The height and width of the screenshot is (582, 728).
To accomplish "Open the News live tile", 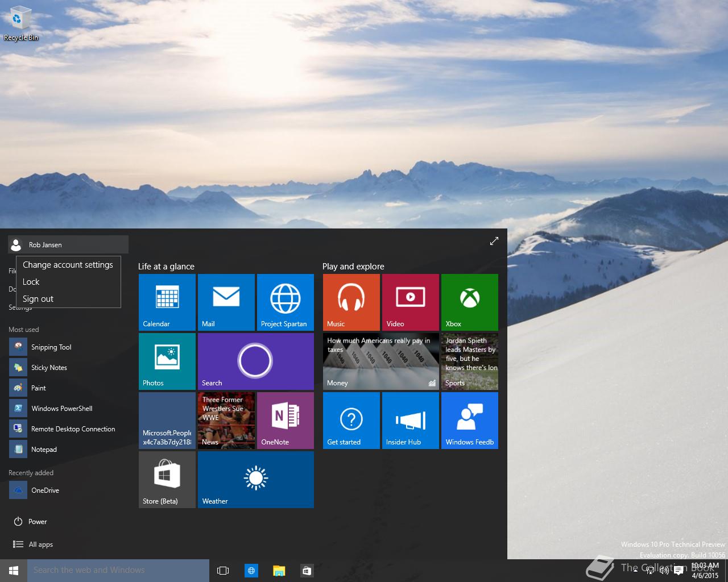I will 226,421.
